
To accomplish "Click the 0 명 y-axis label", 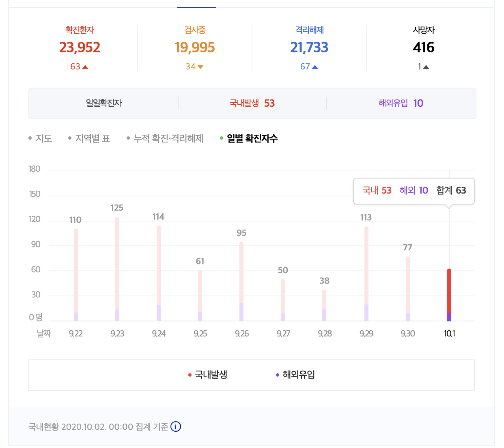I will tap(36, 317).
